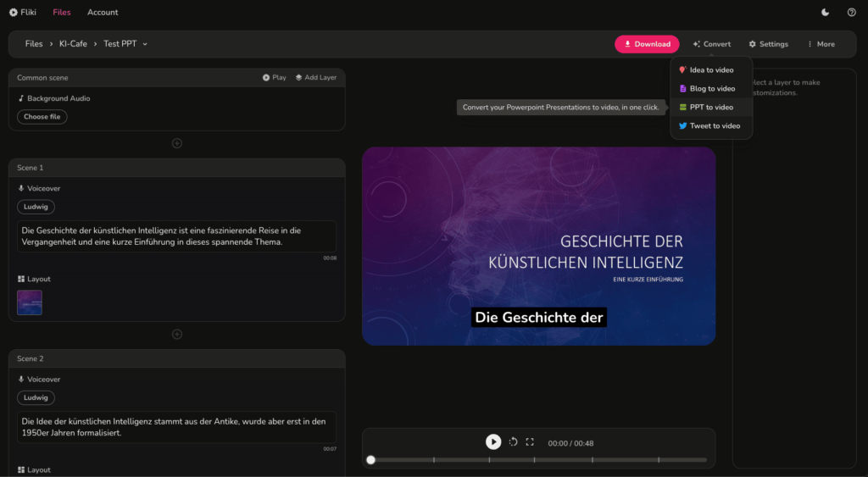
Task: Open the Convert dropdown menu
Action: click(x=711, y=44)
